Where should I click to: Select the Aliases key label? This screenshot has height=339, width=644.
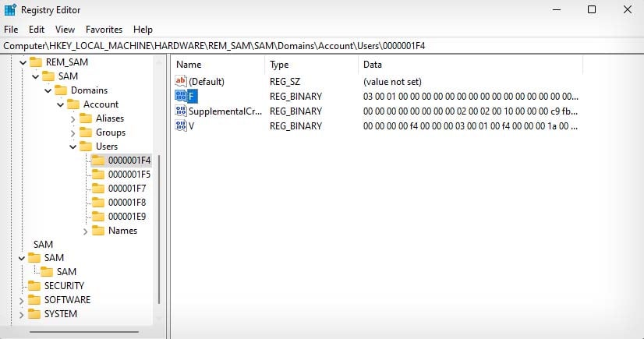coord(110,118)
